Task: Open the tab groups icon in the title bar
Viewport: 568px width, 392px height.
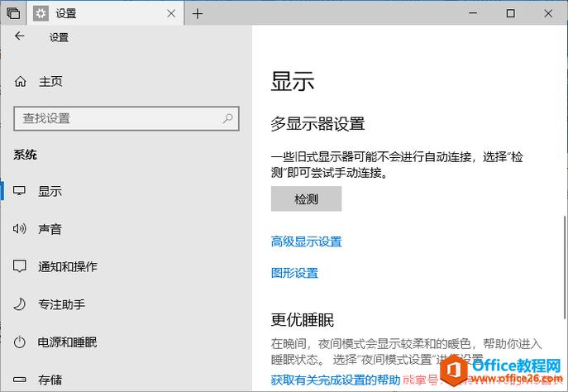Action: [13, 14]
